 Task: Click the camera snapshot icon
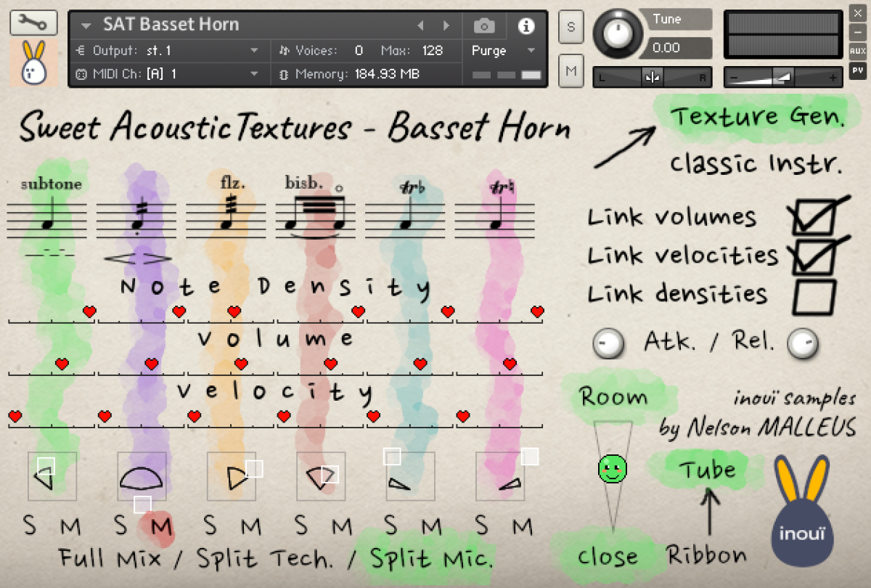click(483, 26)
